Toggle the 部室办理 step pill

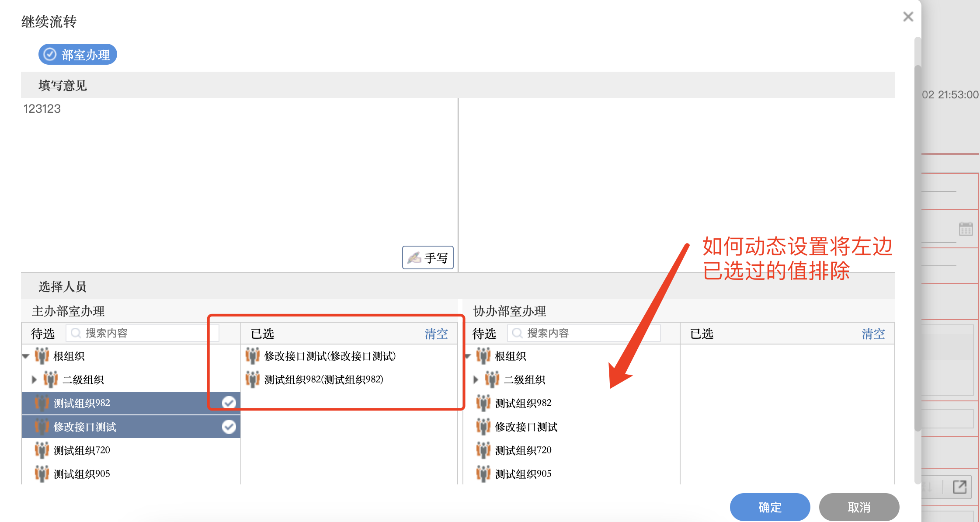[78, 55]
